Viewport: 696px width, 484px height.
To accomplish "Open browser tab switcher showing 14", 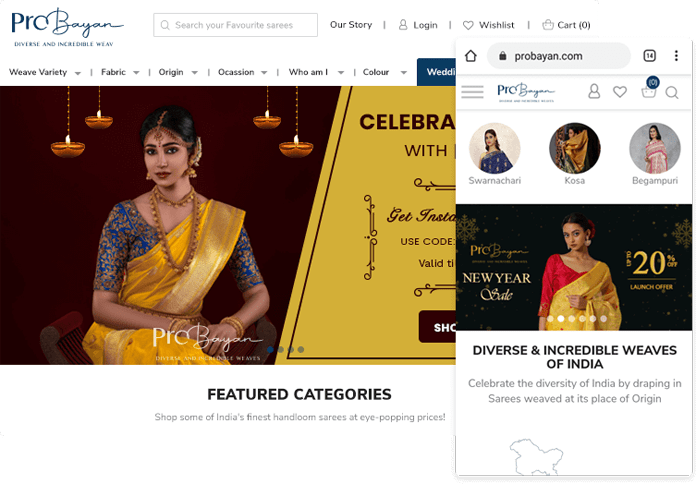I will pos(649,56).
